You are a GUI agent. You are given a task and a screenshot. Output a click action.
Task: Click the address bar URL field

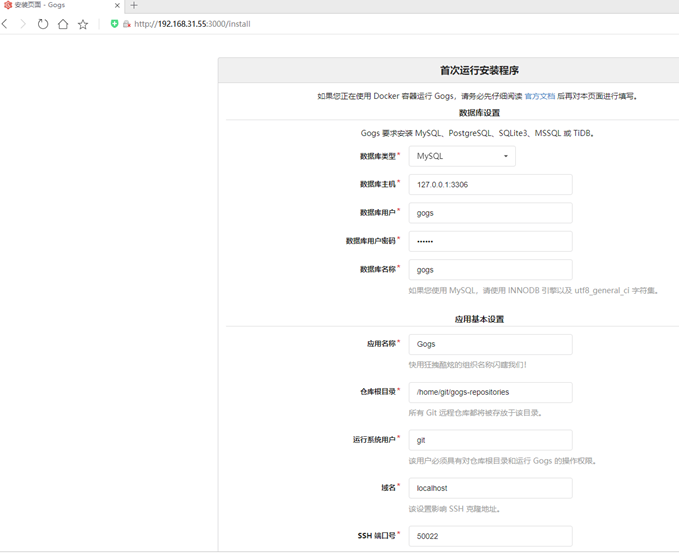(x=192, y=24)
